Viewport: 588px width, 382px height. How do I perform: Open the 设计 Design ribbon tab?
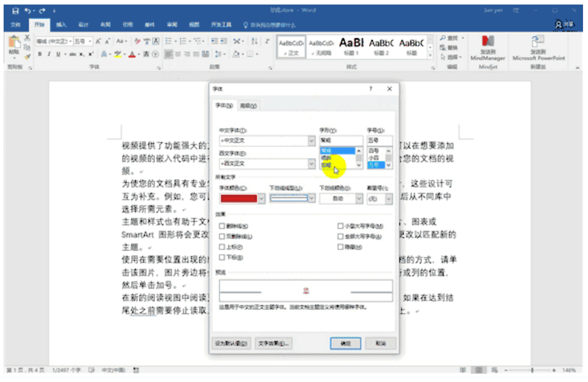83,25
